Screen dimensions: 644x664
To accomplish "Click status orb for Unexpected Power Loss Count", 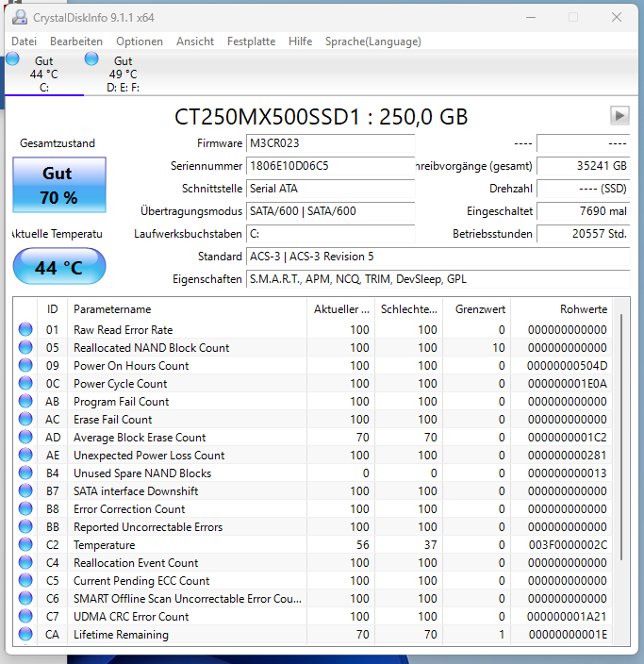I will click(25, 455).
